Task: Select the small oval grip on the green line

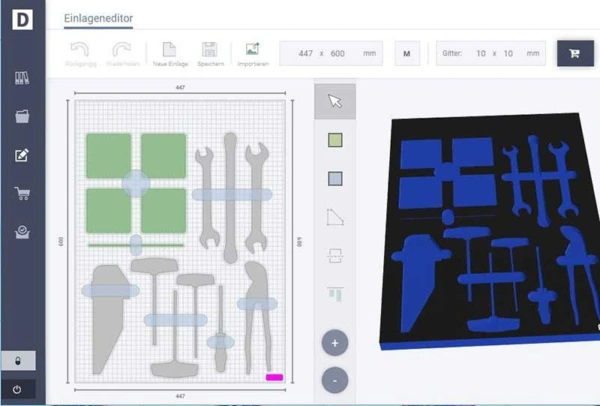Action: [x=136, y=245]
